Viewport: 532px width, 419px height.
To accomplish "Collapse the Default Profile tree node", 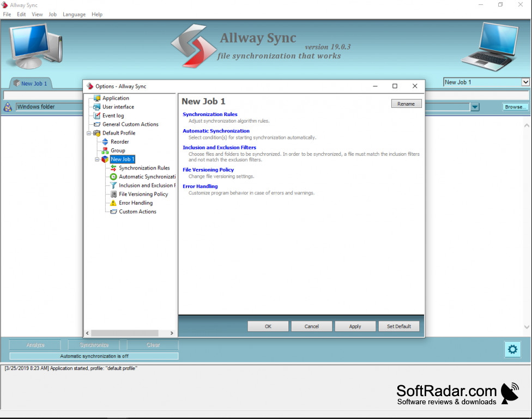I will tap(89, 133).
